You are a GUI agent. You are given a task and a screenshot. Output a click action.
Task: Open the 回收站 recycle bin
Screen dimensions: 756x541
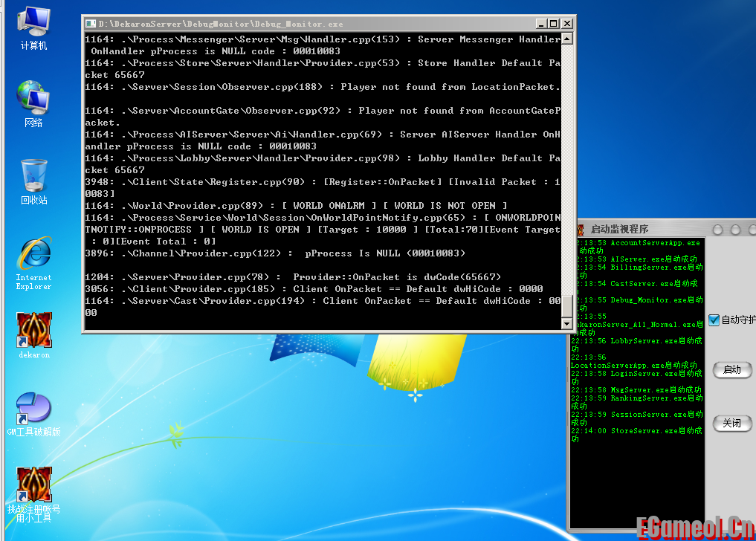tap(33, 178)
